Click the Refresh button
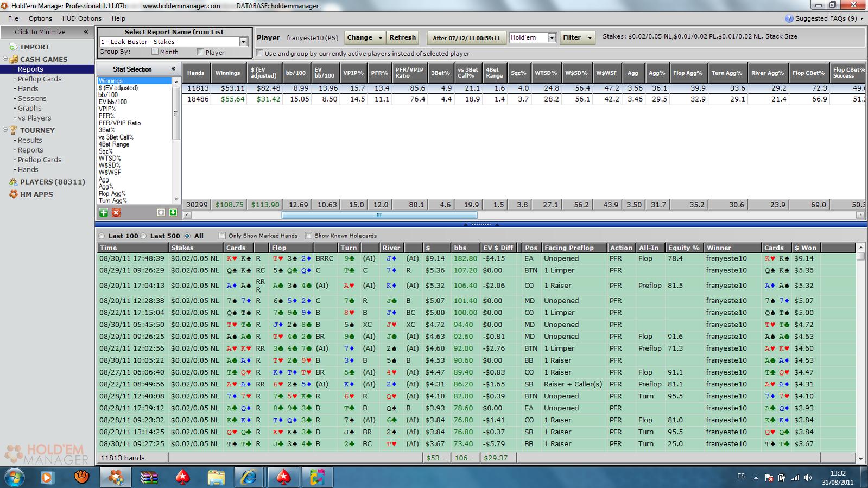Image resolution: width=868 pixels, height=488 pixels. (x=402, y=37)
